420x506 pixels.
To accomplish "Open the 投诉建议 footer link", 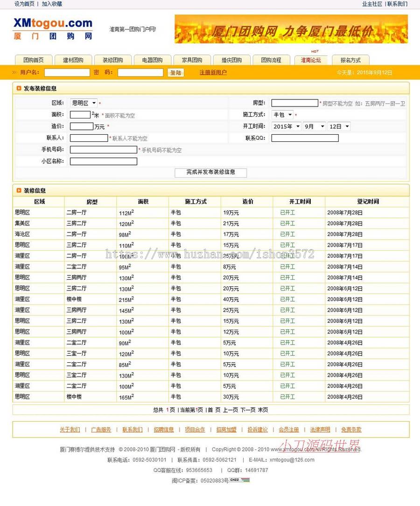I will click(x=258, y=430).
